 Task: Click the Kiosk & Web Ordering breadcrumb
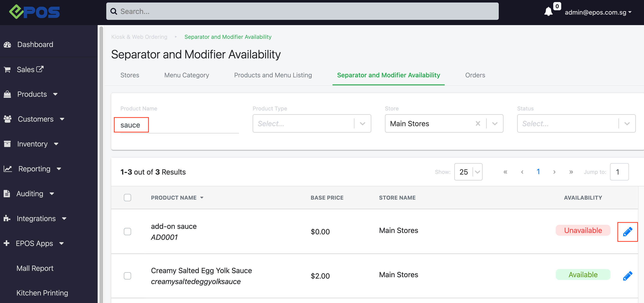point(139,37)
